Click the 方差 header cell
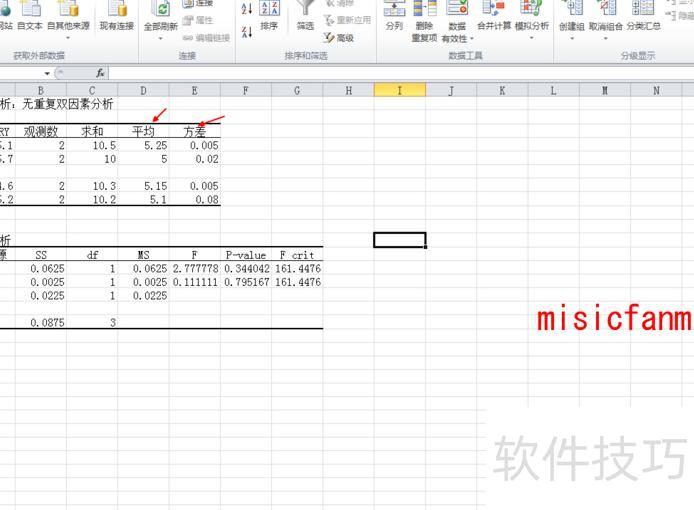The width and height of the screenshot is (694, 510). click(x=195, y=131)
